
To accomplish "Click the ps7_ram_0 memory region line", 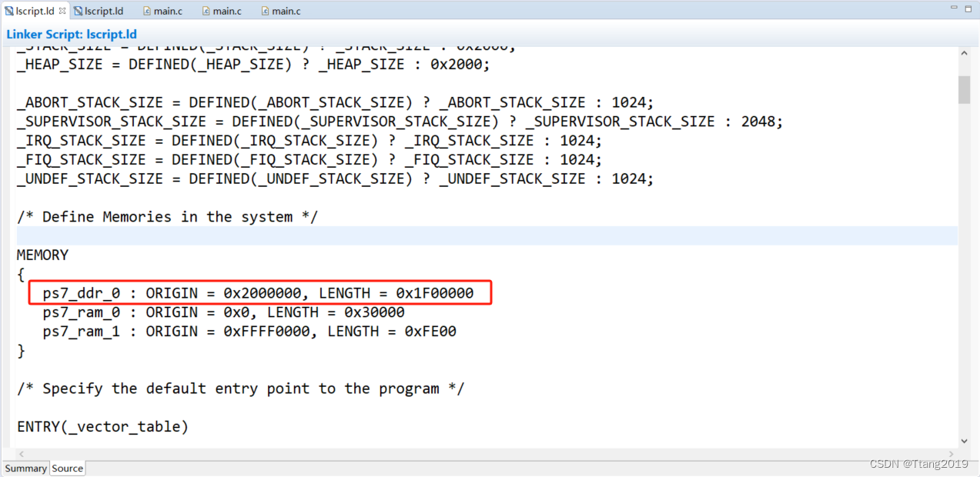I will click(223, 312).
